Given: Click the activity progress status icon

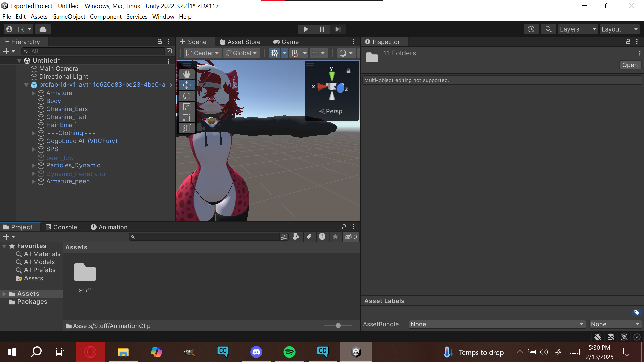Looking at the screenshot, I should coord(637,337).
